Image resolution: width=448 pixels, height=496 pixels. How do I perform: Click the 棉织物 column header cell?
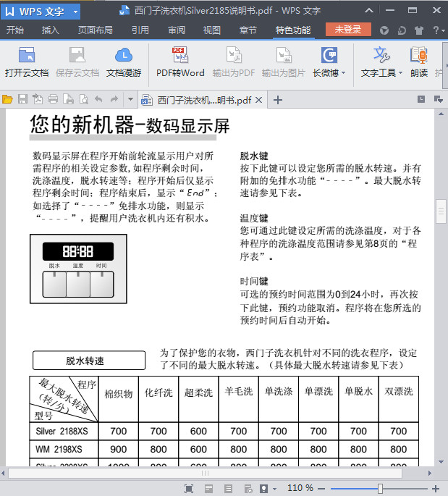click(x=118, y=399)
